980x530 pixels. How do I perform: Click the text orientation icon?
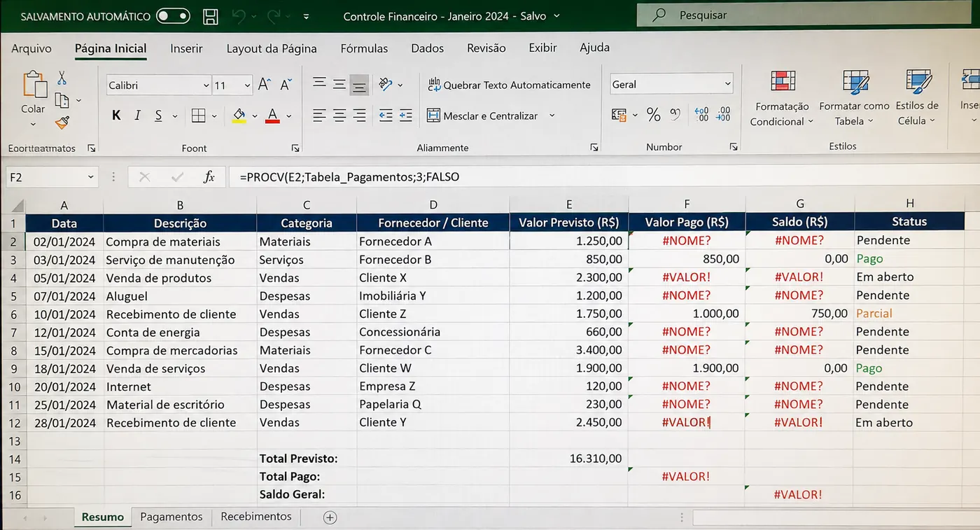pyautogui.click(x=386, y=84)
